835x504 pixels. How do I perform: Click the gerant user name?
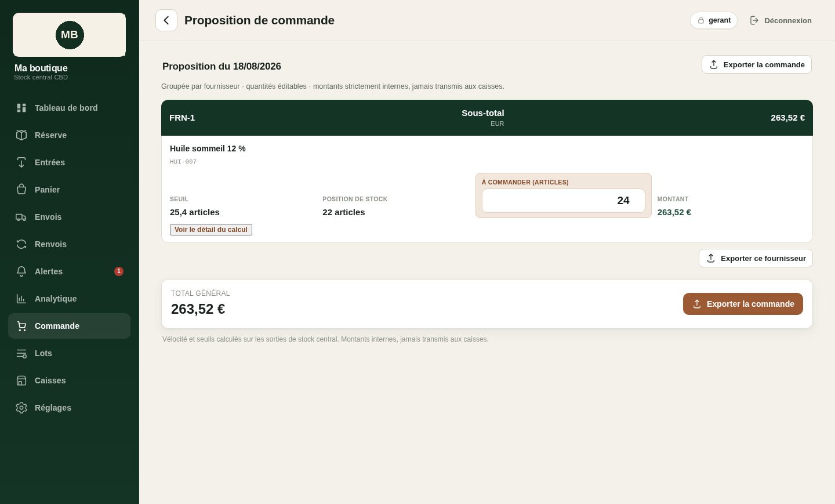click(720, 20)
